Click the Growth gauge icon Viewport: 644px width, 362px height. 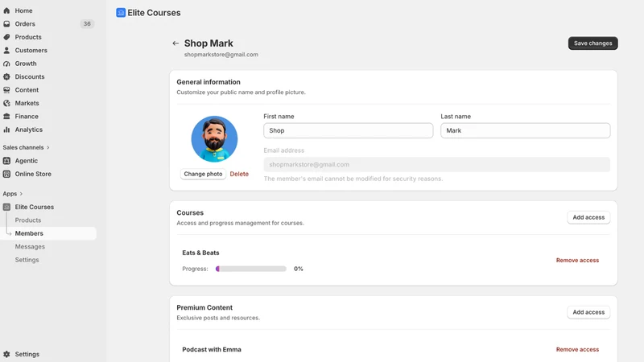point(6,64)
